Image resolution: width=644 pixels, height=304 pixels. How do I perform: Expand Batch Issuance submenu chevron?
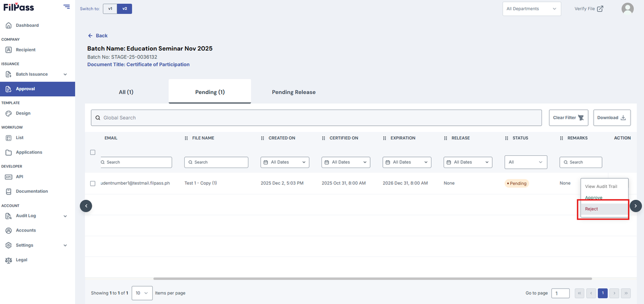pos(65,74)
